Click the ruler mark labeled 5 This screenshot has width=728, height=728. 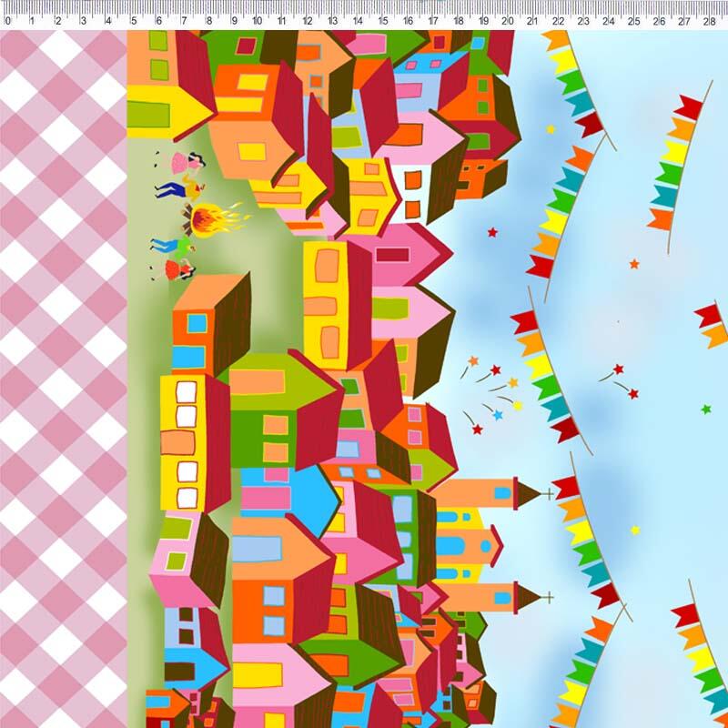click(134, 21)
